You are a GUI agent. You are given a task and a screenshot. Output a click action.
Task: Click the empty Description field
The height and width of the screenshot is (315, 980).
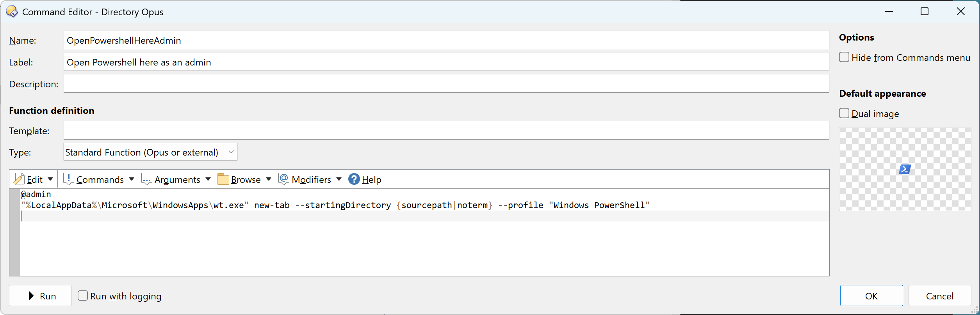coord(446,84)
